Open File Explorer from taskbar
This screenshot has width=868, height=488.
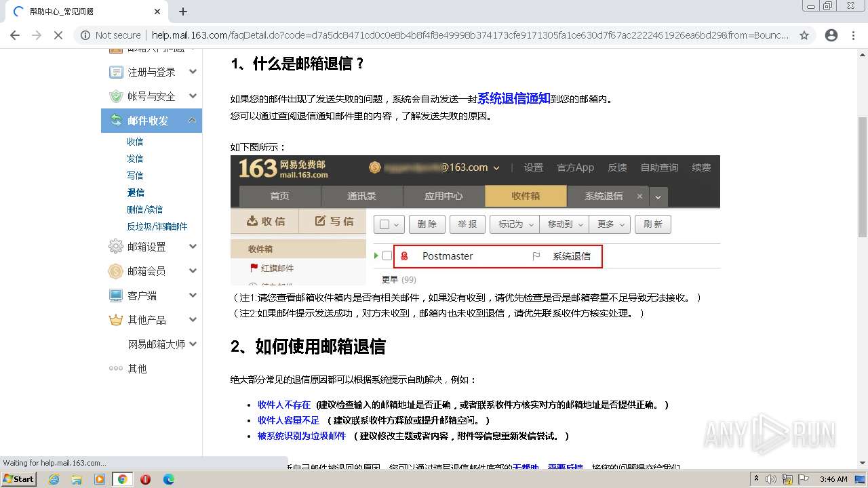[x=77, y=479]
